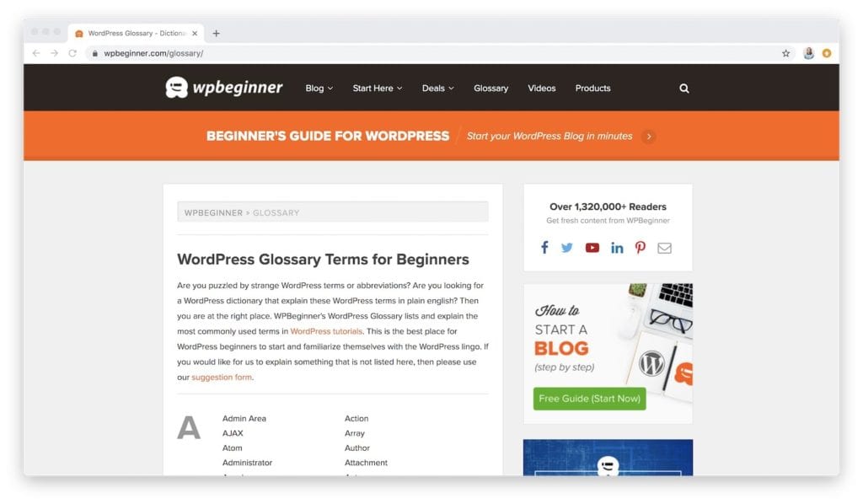
Task: Expand the Start Here dropdown
Action: tap(377, 88)
